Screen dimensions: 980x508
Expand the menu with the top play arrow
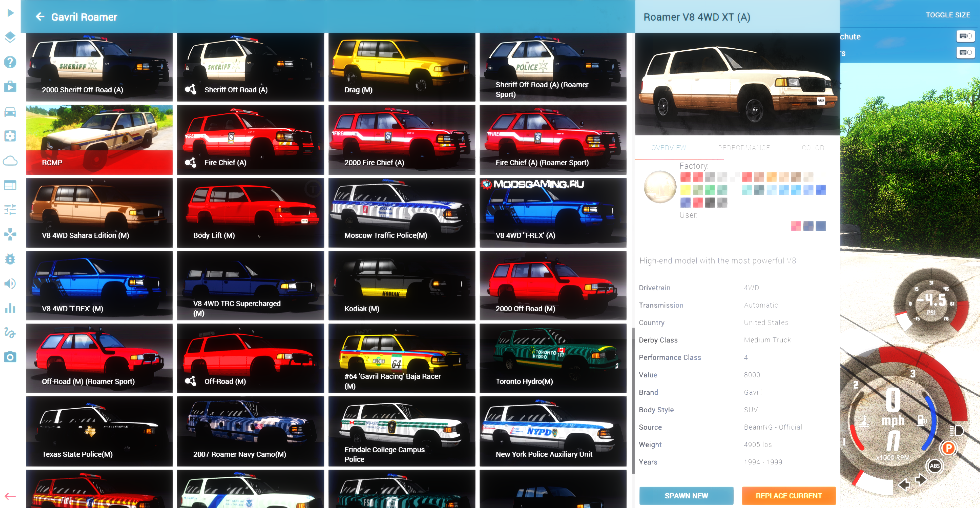(10, 13)
